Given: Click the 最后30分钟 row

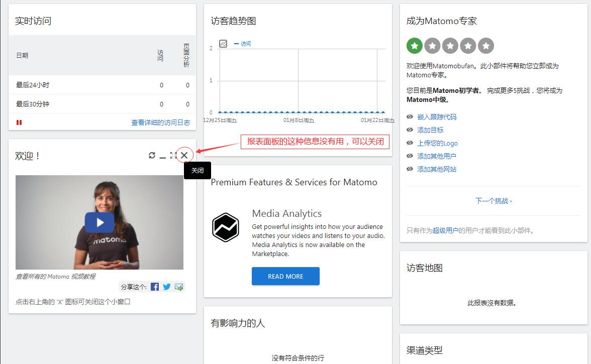Looking at the screenshot, I should [x=102, y=104].
